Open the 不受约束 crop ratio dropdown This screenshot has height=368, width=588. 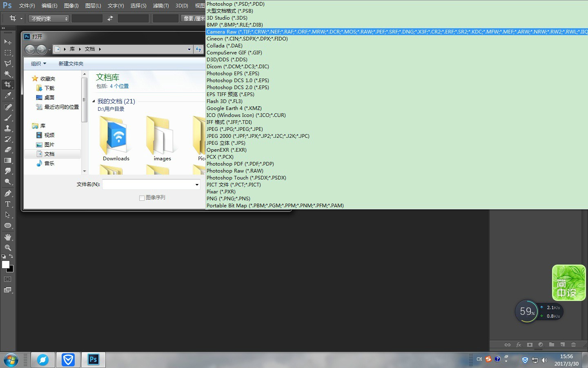coord(49,19)
